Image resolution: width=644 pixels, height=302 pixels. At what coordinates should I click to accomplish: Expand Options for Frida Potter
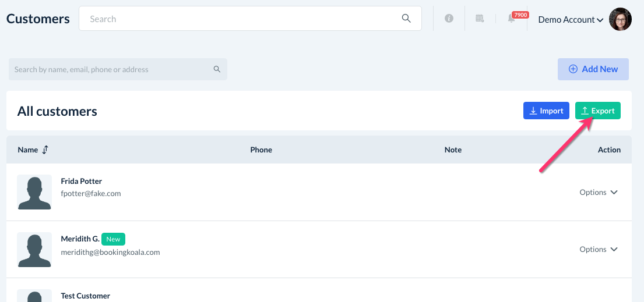(599, 192)
